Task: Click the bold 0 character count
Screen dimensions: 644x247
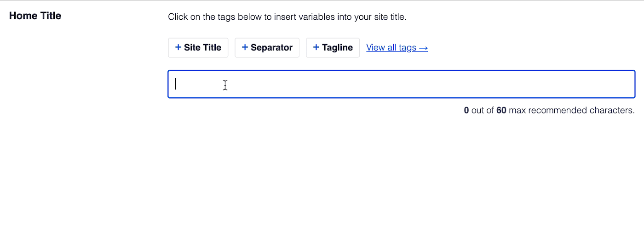Action: (x=466, y=110)
